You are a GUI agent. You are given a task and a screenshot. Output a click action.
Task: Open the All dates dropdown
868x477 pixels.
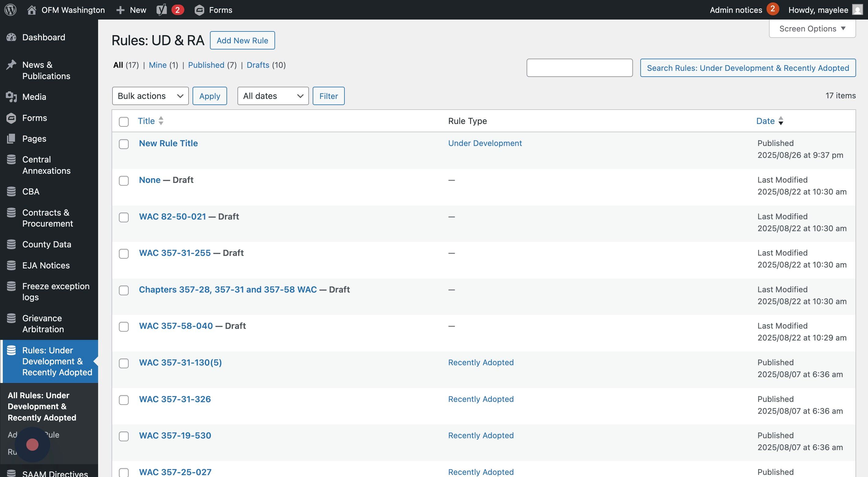(x=273, y=96)
